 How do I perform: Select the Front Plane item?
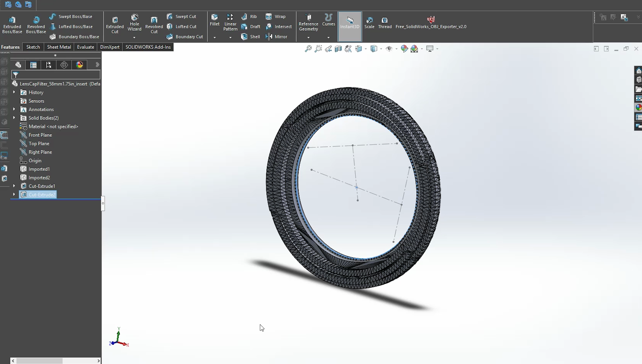point(36,135)
